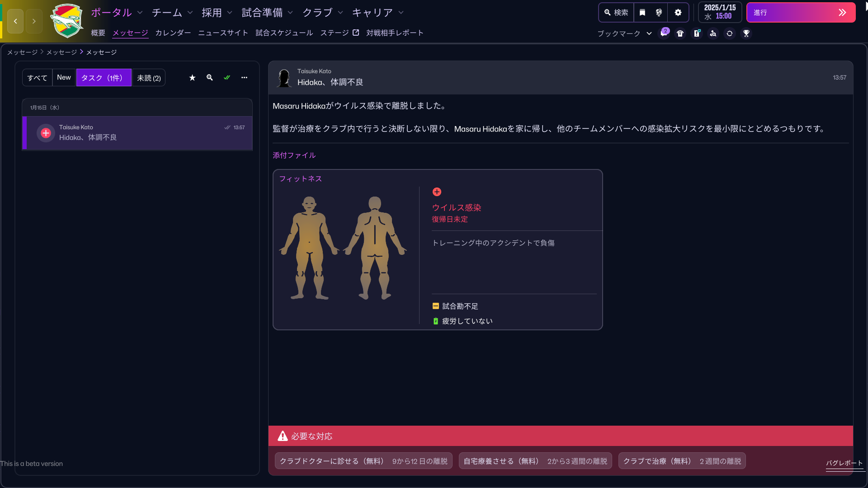Go back with the left arrow button
868x488 pixels.
tap(15, 21)
